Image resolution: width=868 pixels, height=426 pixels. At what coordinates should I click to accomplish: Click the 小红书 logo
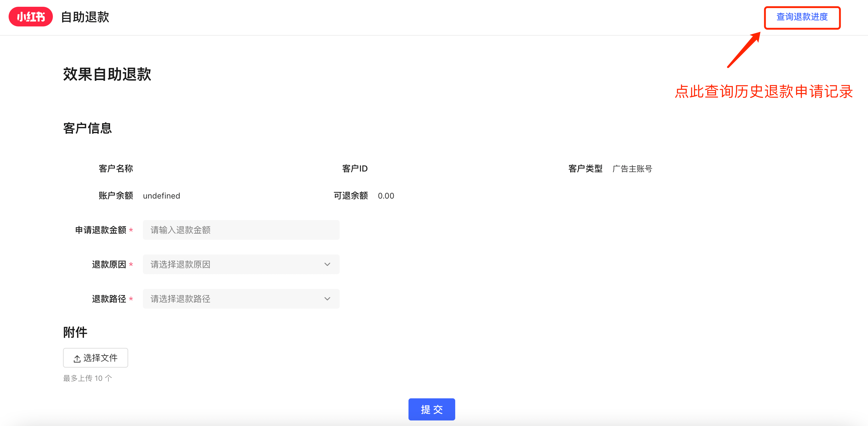click(31, 17)
